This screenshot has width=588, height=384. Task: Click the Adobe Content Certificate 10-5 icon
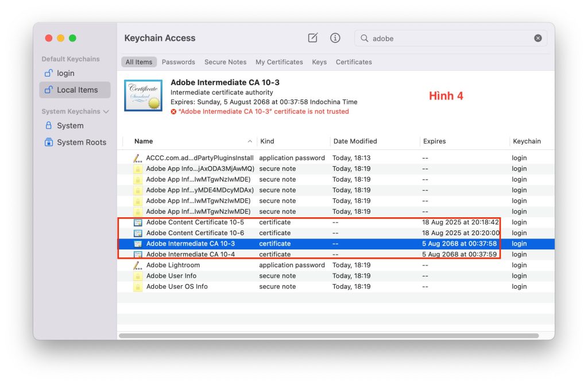tap(137, 222)
